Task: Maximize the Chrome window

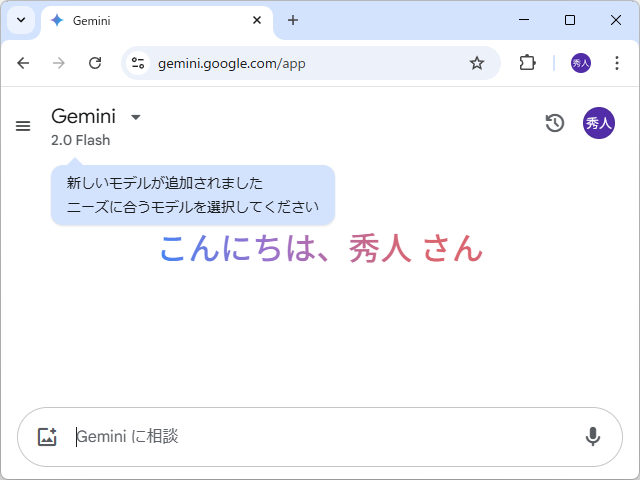Action: point(570,20)
